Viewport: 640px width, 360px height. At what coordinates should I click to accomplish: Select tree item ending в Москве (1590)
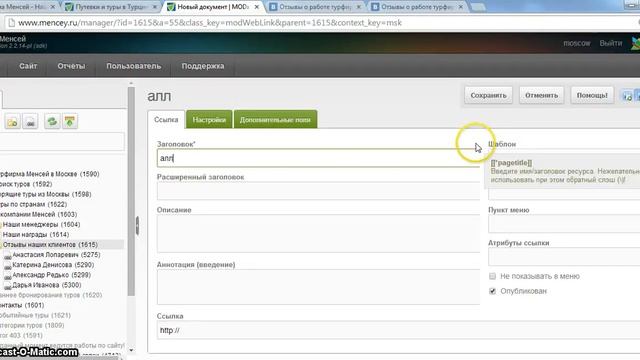pos(49,174)
